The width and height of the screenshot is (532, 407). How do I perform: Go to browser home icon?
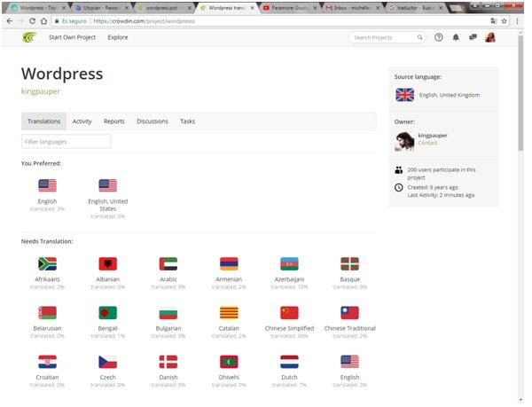(x=43, y=21)
